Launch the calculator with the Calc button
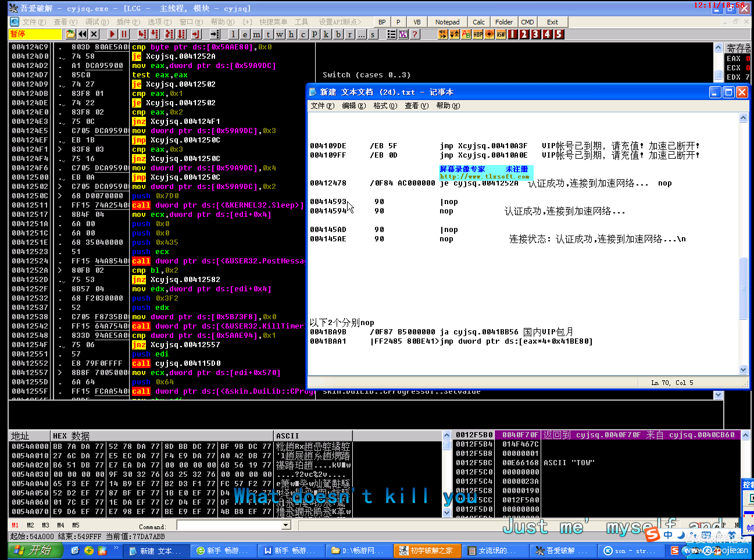 478,22
